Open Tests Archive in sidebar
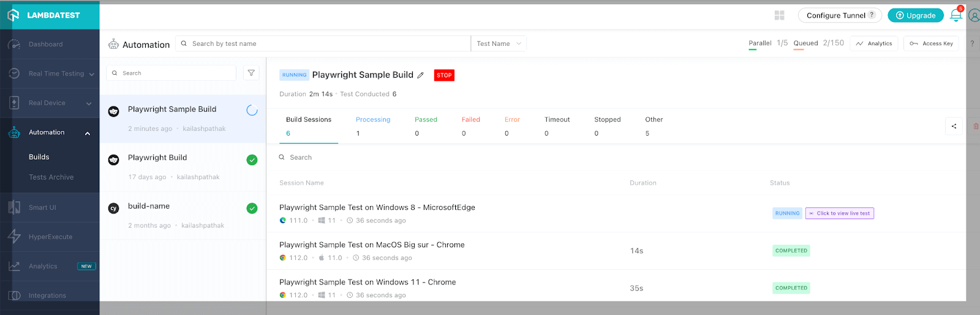980x315 pixels. [x=51, y=177]
